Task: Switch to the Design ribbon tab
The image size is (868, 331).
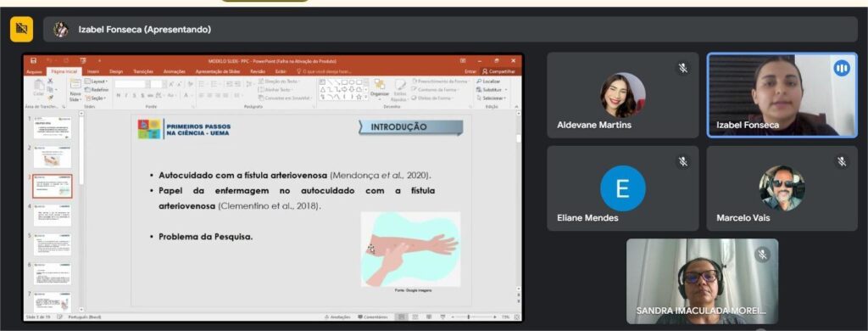Action: point(115,71)
